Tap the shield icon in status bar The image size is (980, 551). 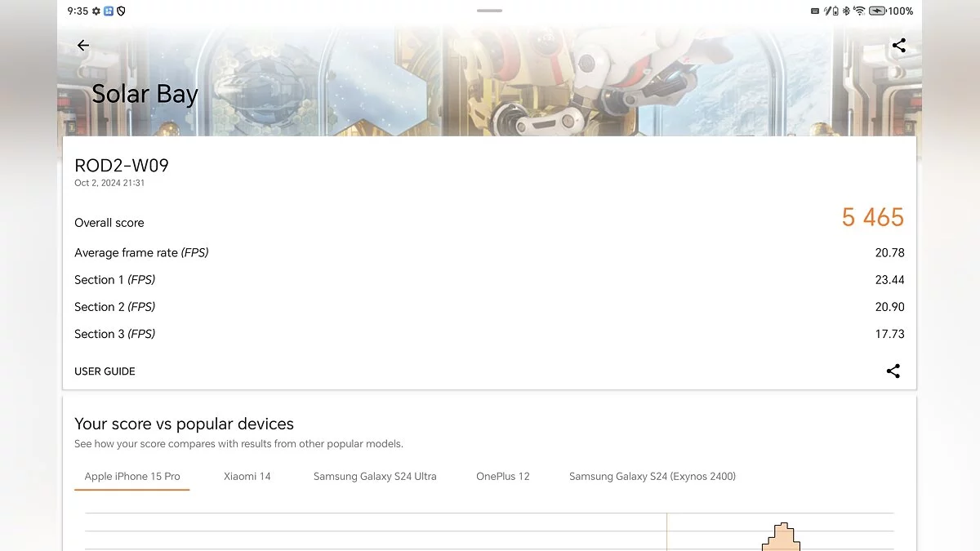pos(121,11)
